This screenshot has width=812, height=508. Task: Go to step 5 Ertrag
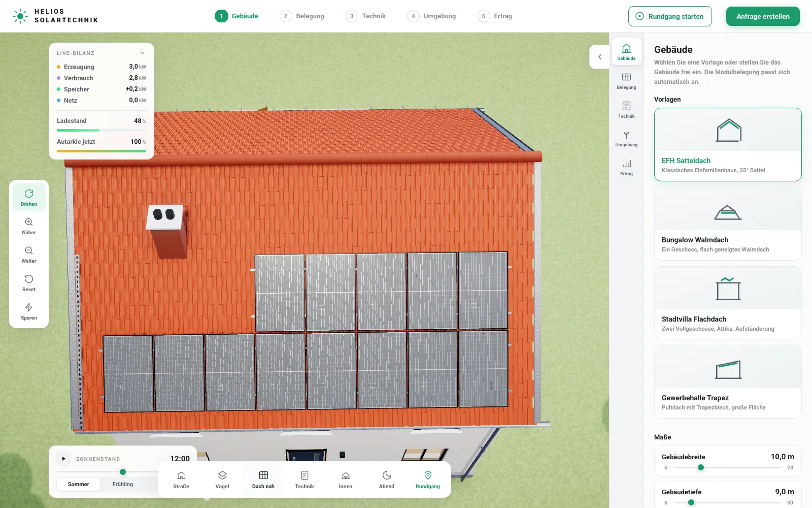[x=495, y=16]
